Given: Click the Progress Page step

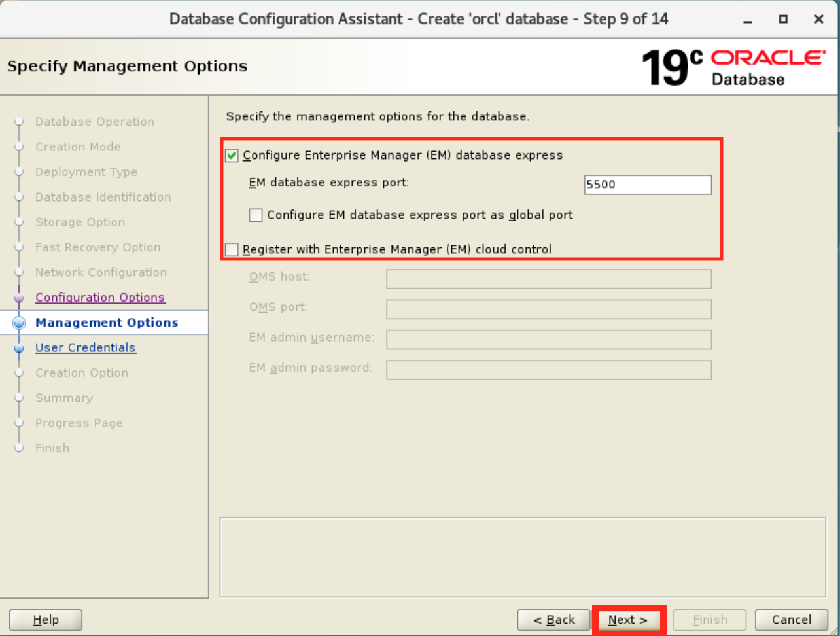Looking at the screenshot, I should (79, 423).
